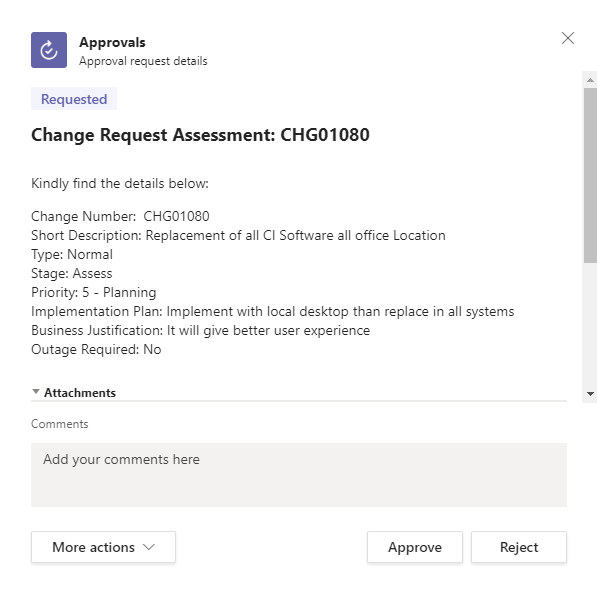Viewport: 597px width, 591px height.
Task: Click the Implementation Plan text line
Action: tap(273, 311)
